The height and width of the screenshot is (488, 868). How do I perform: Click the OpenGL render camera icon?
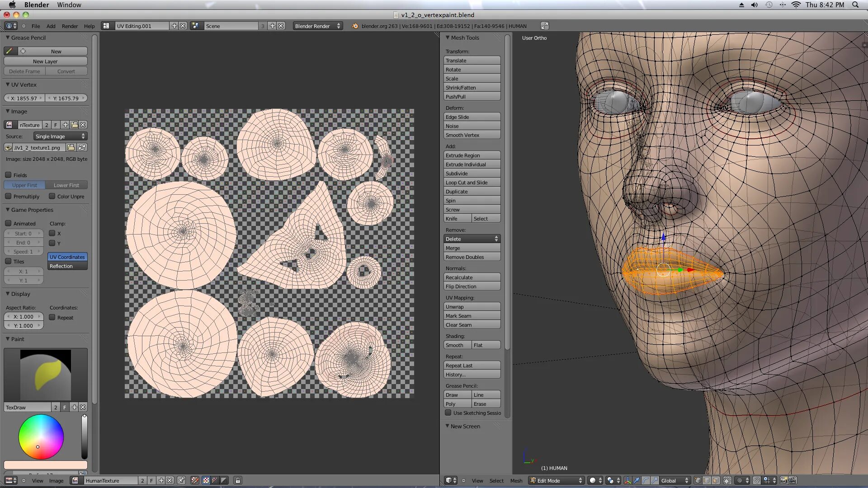(x=783, y=480)
